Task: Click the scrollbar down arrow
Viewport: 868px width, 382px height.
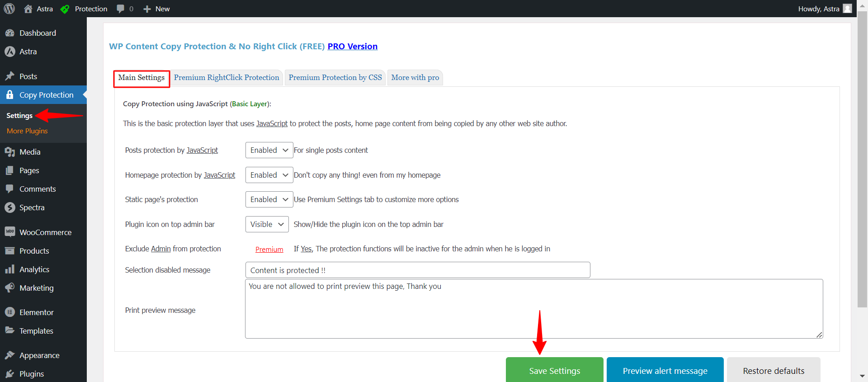Action: (x=863, y=376)
